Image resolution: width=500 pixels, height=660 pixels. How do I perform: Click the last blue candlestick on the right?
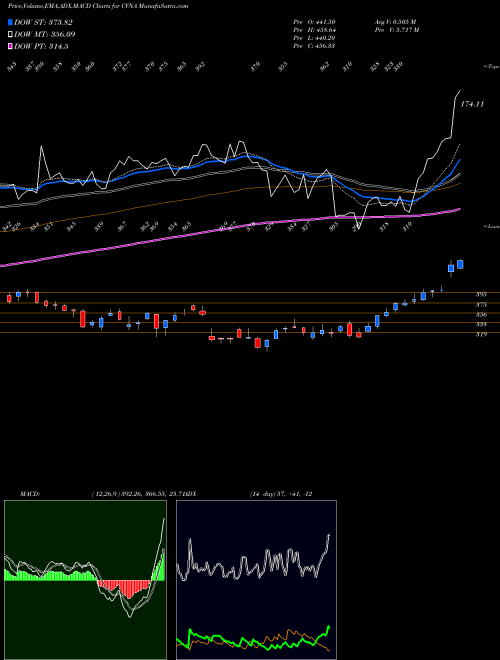coord(460,264)
